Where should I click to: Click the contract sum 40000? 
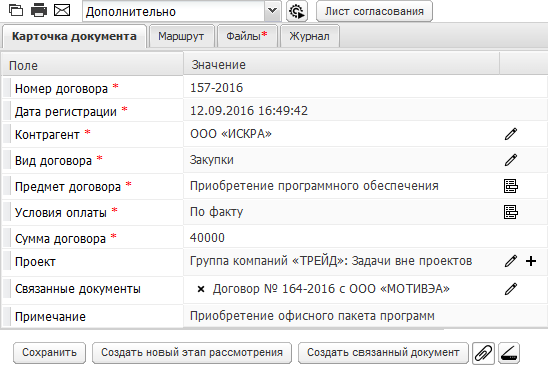pos(207,238)
